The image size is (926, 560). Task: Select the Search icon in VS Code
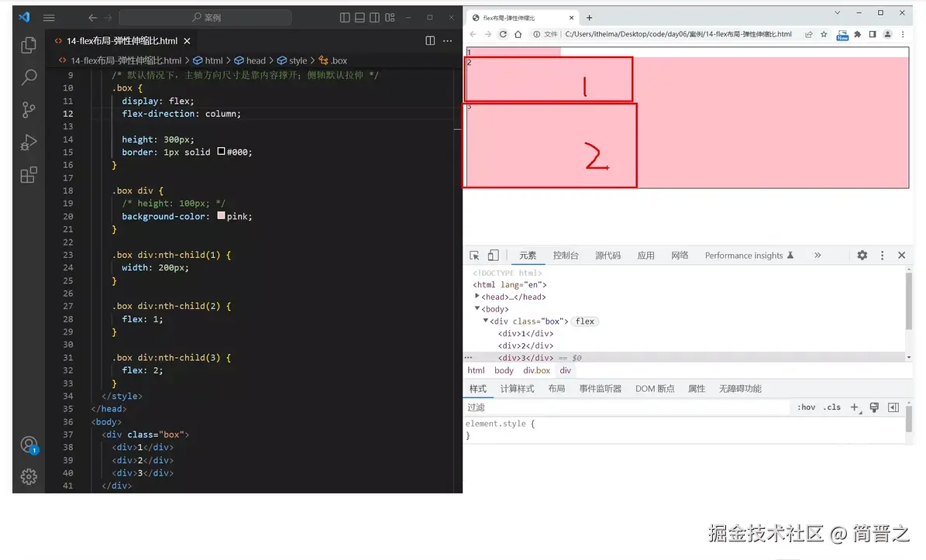point(29,77)
